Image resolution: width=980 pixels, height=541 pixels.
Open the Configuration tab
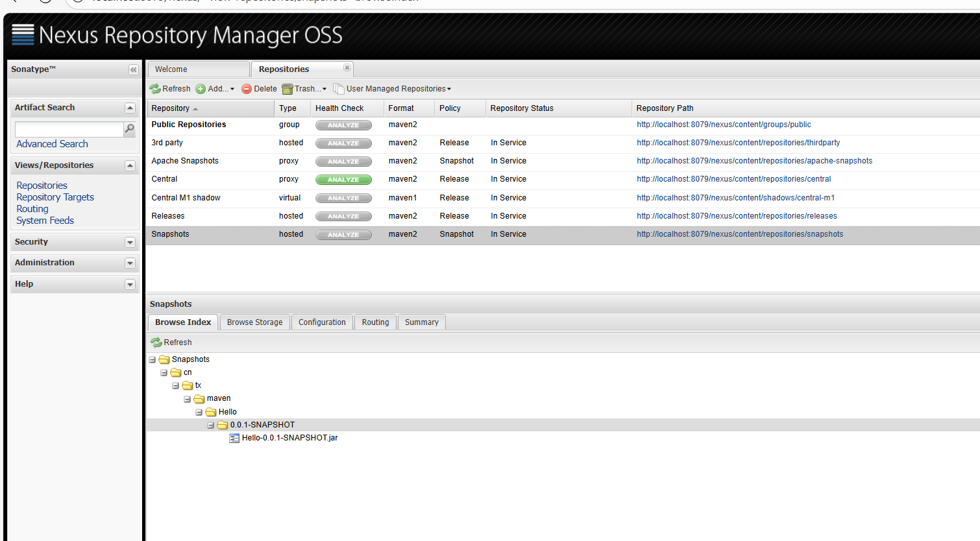click(322, 322)
